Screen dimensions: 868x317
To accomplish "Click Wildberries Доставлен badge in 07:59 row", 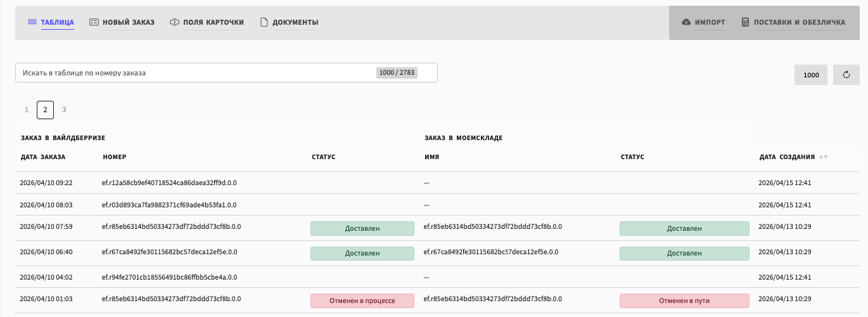I will 362,228.
